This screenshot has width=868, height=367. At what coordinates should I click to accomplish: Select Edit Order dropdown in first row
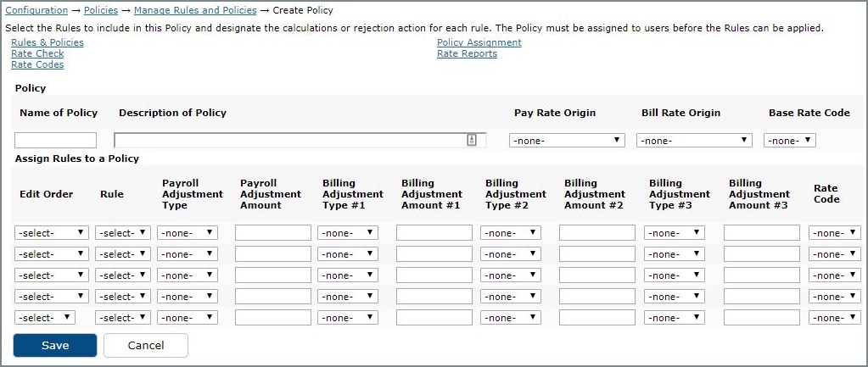click(x=52, y=233)
